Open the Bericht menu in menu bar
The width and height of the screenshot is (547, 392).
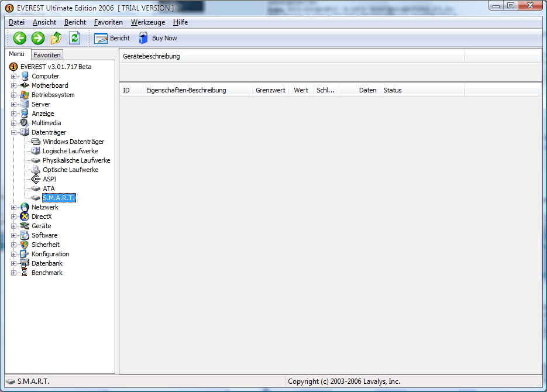tap(75, 22)
